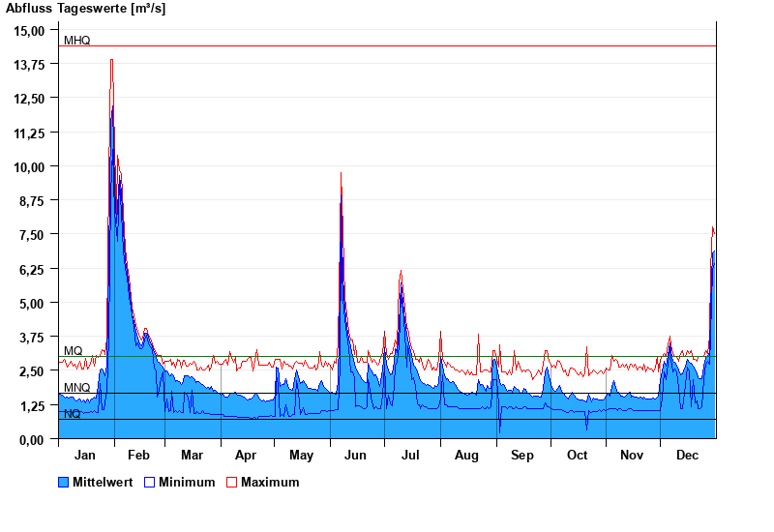Select the Sep month label
774x532 pixels.
coord(521,455)
